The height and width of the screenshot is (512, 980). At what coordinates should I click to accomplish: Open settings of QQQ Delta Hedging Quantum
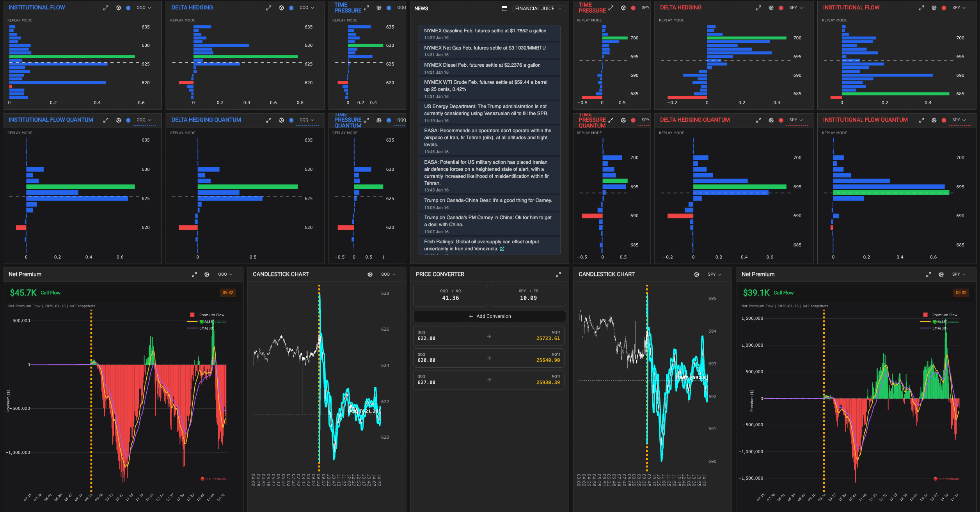(281, 120)
